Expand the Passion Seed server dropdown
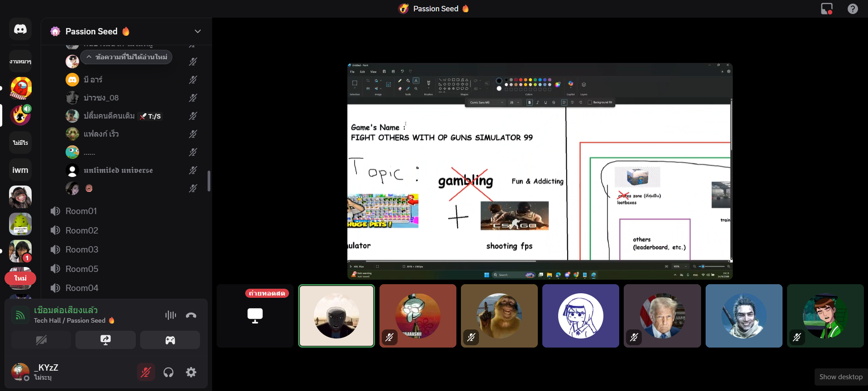868x391 pixels. tap(198, 31)
